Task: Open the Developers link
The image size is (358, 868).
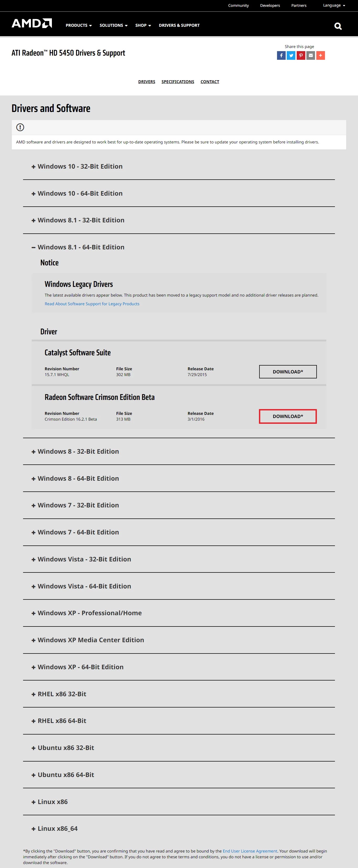Action: 270,6
